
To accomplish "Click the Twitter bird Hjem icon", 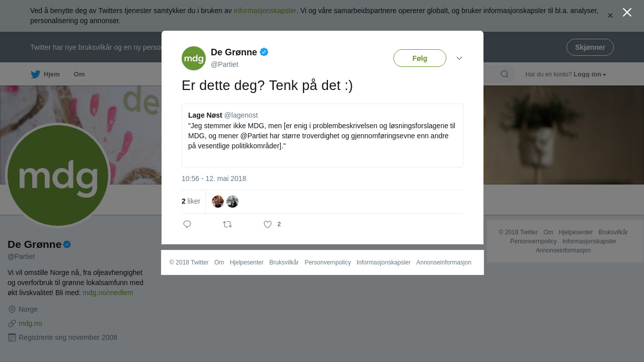I will coord(35,74).
